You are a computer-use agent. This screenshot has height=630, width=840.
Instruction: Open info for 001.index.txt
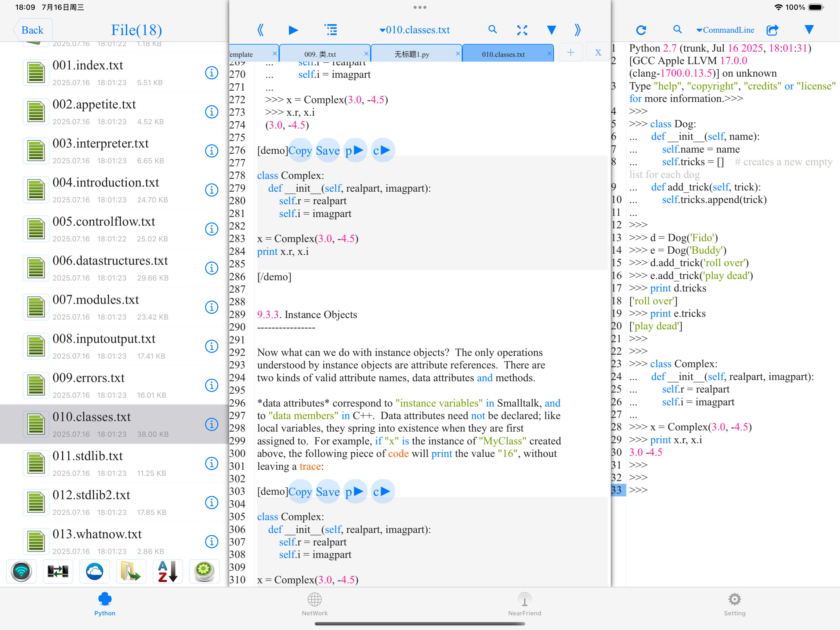pyautogui.click(x=212, y=73)
